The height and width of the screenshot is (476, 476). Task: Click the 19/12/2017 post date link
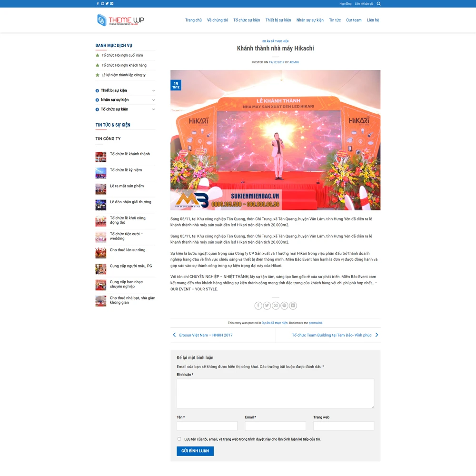(x=277, y=62)
